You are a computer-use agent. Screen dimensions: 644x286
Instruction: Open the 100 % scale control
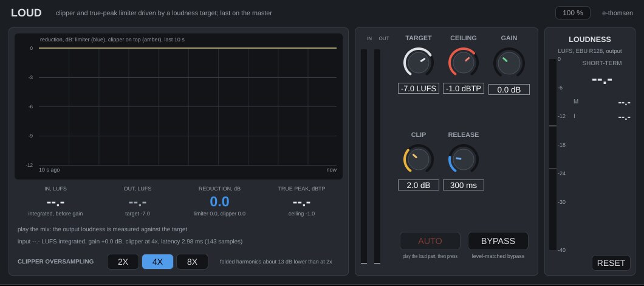click(572, 13)
